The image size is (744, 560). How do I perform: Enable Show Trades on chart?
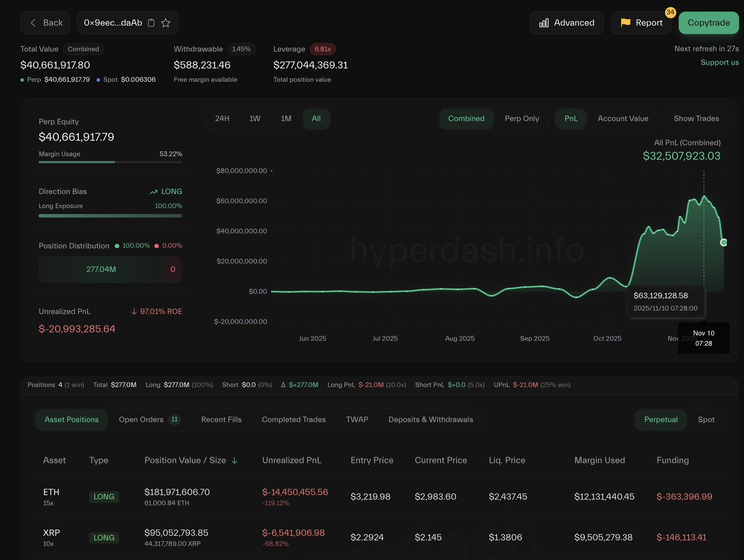(696, 118)
